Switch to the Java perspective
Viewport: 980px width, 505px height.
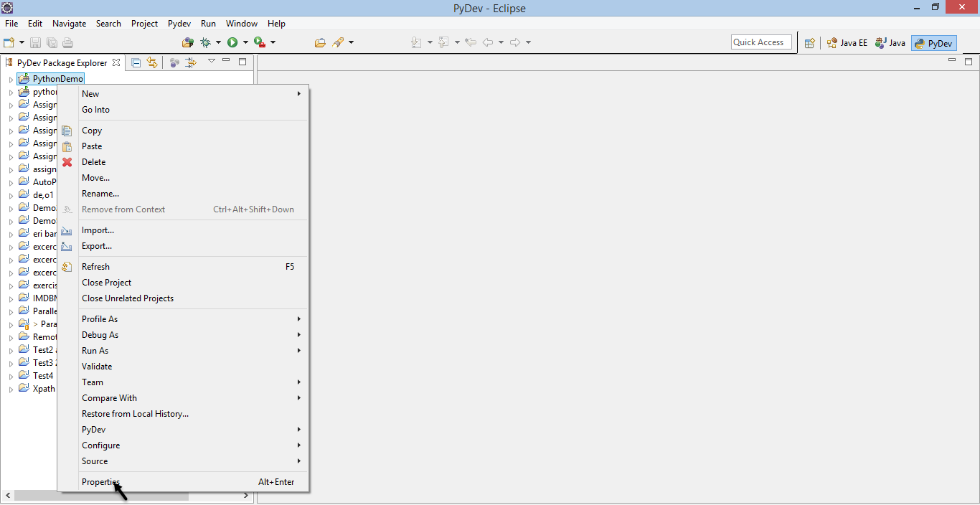(x=890, y=43)
